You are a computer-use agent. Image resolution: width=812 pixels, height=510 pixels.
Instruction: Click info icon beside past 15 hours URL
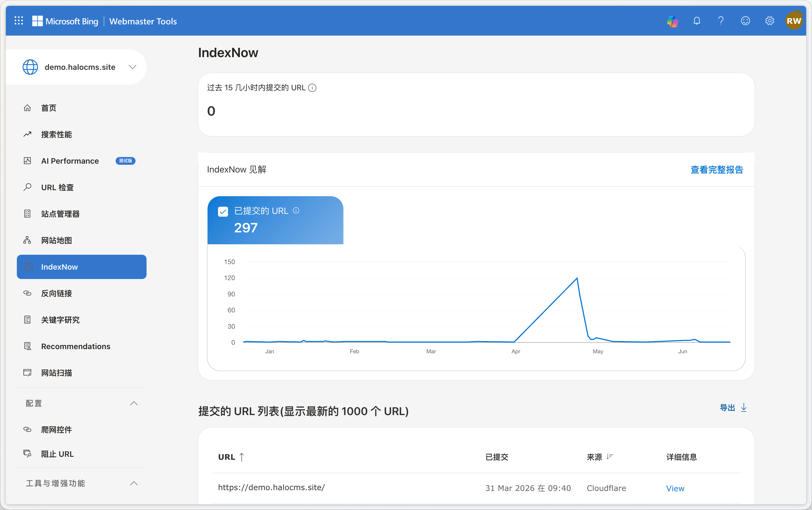tap(312, 88)
